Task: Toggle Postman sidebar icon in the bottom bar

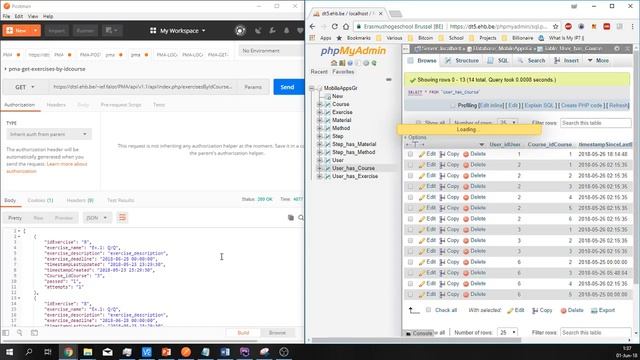Action: (x=6, y=333)
